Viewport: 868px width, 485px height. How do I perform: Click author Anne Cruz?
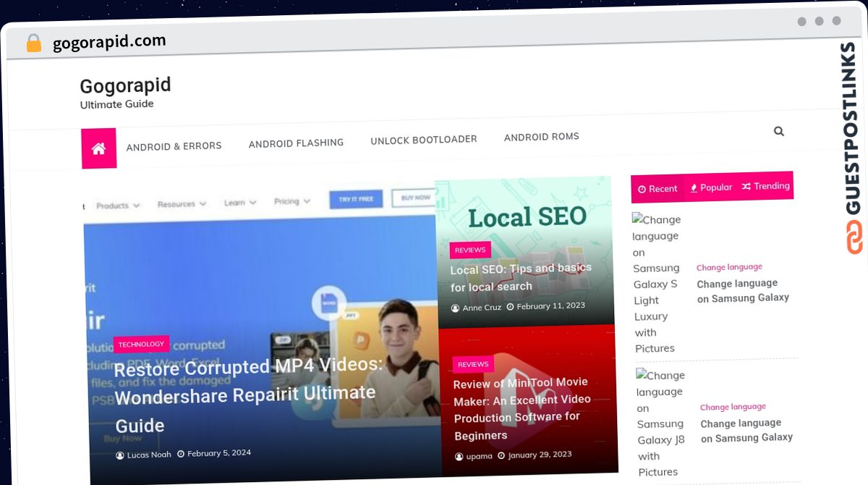click(476, 308)
